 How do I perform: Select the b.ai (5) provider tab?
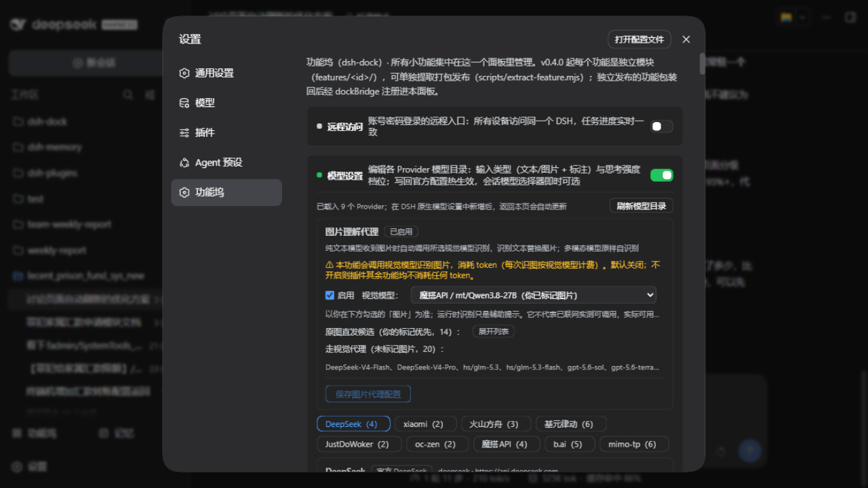[570, 444]
